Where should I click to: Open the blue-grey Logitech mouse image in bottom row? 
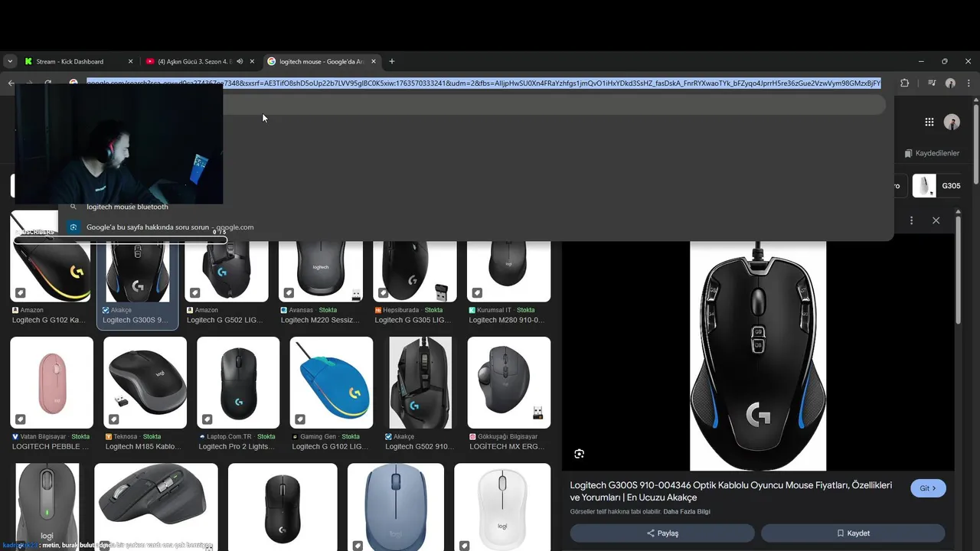click(x=396, y=507)
